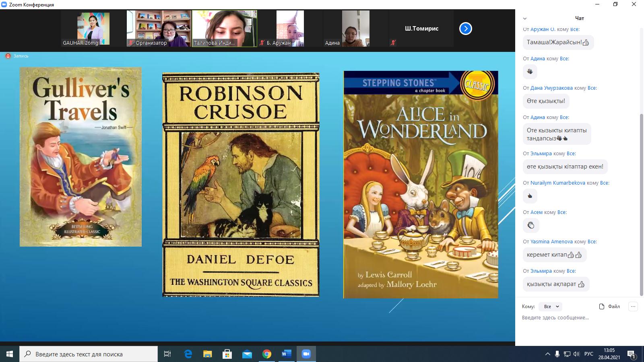Screen dimensions: 644x362
Task: Open Word from taskbar
Action: point(286,354)
